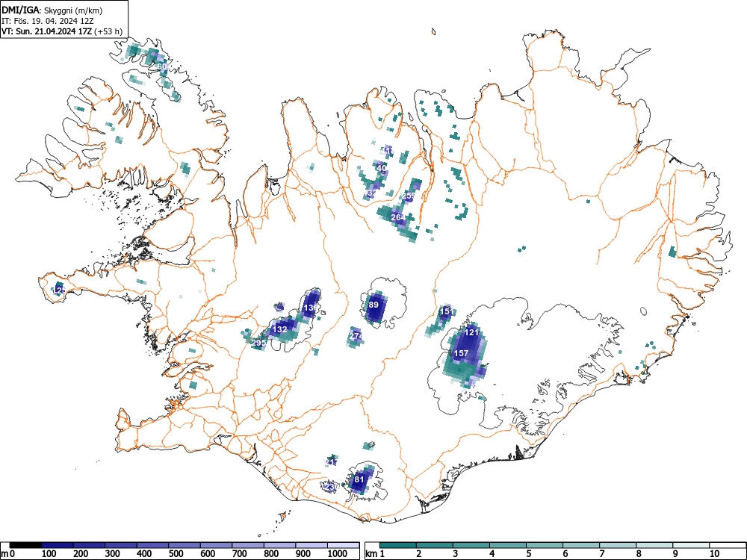Select the visibility value "264" on the map
The height and width of the screenshot is (560, 747).
click(398, 217)
